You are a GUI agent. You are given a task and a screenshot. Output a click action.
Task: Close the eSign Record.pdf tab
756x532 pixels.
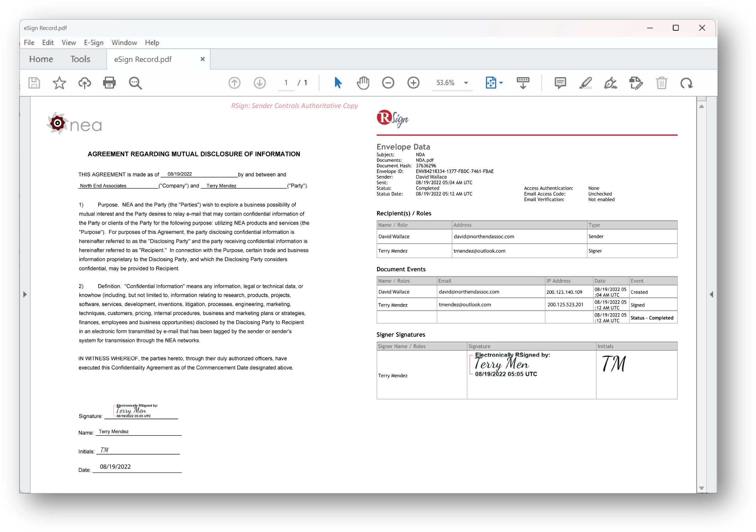(203, 59)
